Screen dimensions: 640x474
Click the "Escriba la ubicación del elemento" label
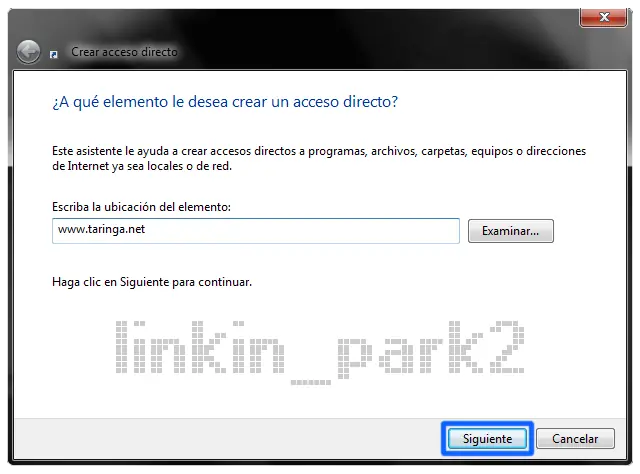pos(141,207)
